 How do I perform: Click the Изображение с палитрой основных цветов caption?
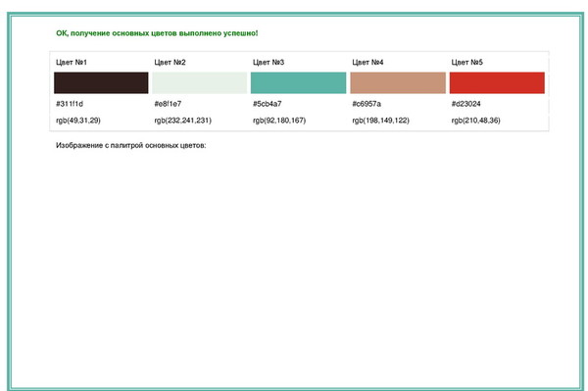coord(131,145)
